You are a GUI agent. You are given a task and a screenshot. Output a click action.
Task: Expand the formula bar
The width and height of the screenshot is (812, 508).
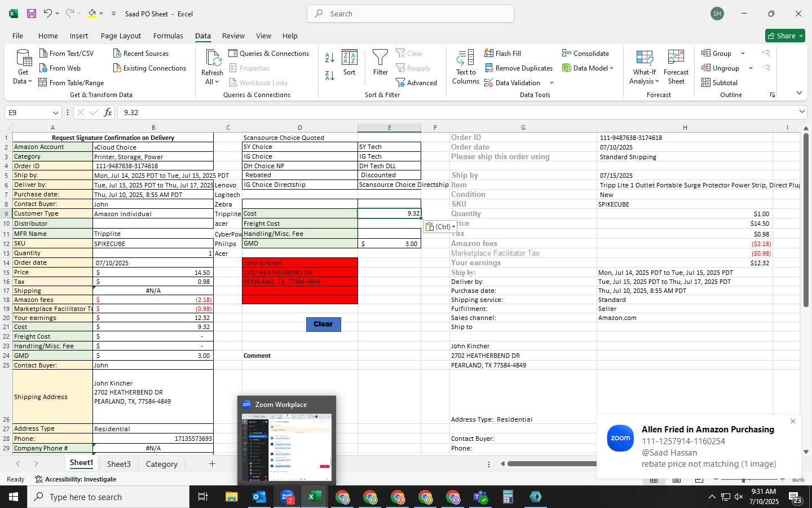click(802, 112)
